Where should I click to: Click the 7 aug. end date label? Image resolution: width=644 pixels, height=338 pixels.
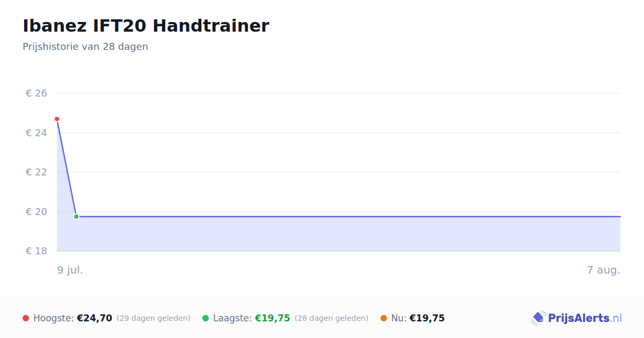click(604, 270)
